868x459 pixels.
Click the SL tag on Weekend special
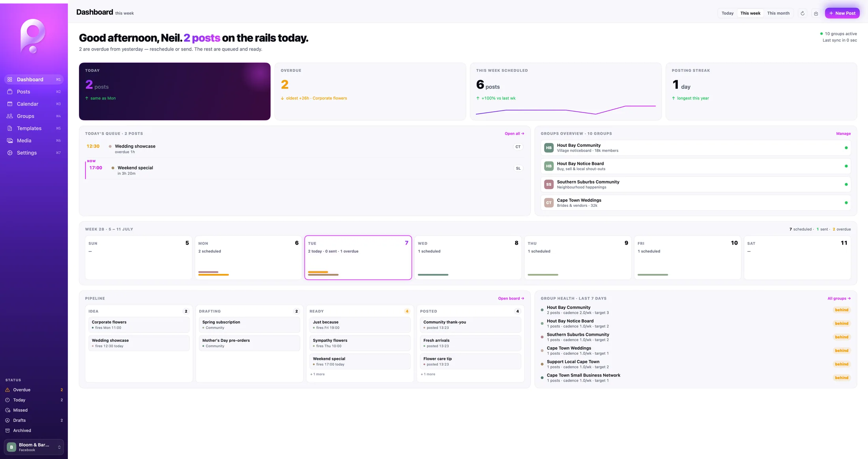pos(518,168)
